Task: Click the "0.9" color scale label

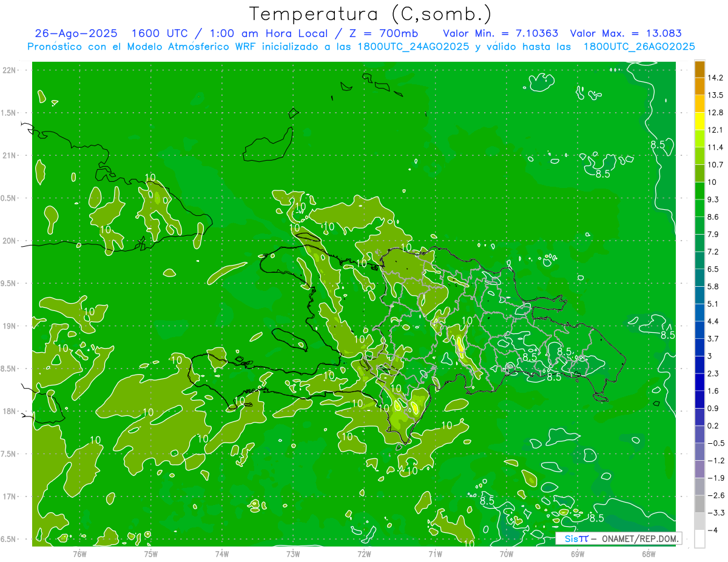Action: (713, 409)
